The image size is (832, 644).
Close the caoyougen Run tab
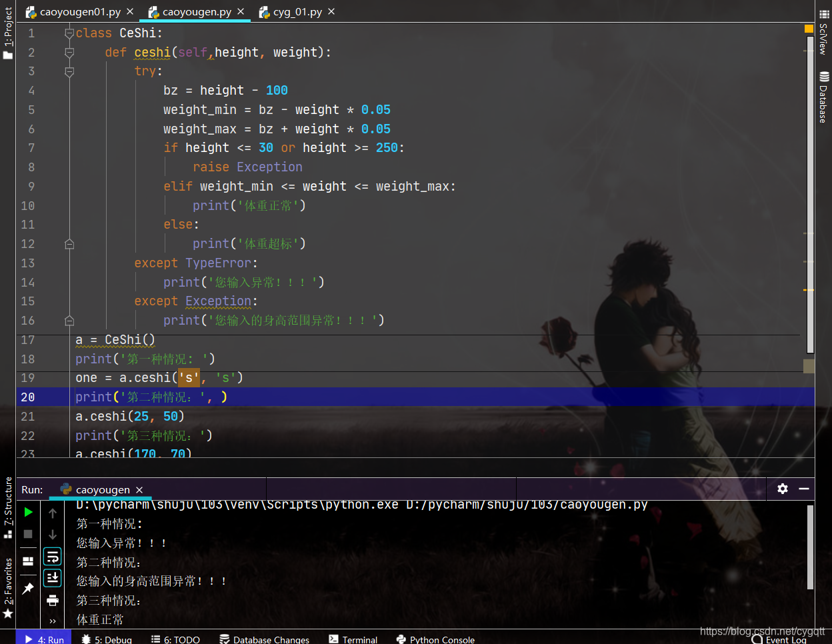click(139, 490)
